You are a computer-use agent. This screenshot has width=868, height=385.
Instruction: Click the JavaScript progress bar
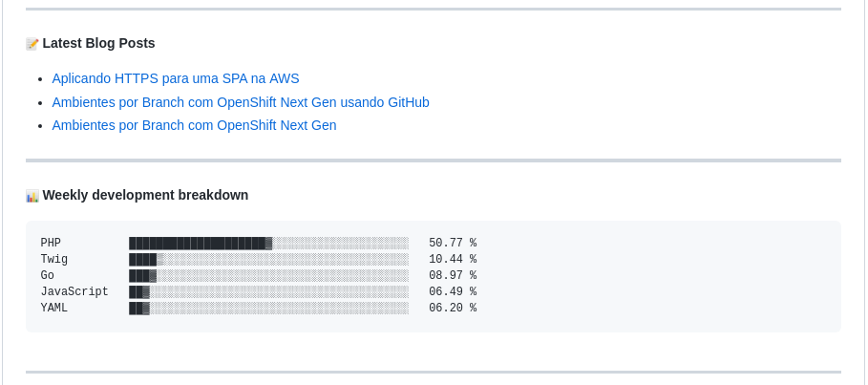[268, 292]
